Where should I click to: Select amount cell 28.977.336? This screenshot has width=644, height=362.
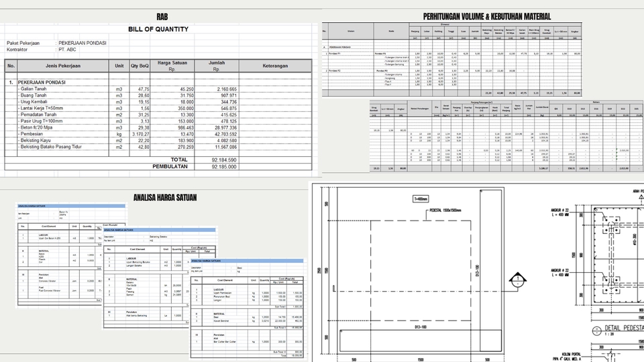226,128
